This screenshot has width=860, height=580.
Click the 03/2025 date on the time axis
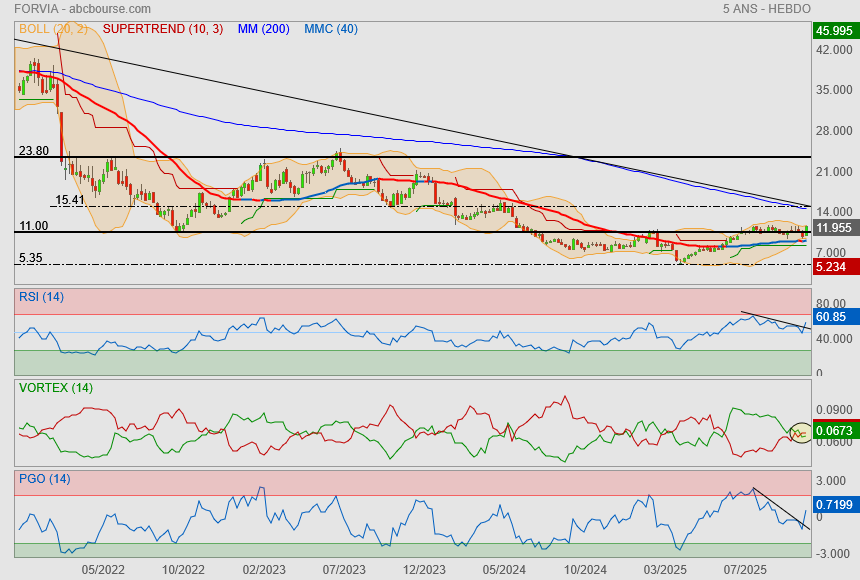tap(665, 569)
